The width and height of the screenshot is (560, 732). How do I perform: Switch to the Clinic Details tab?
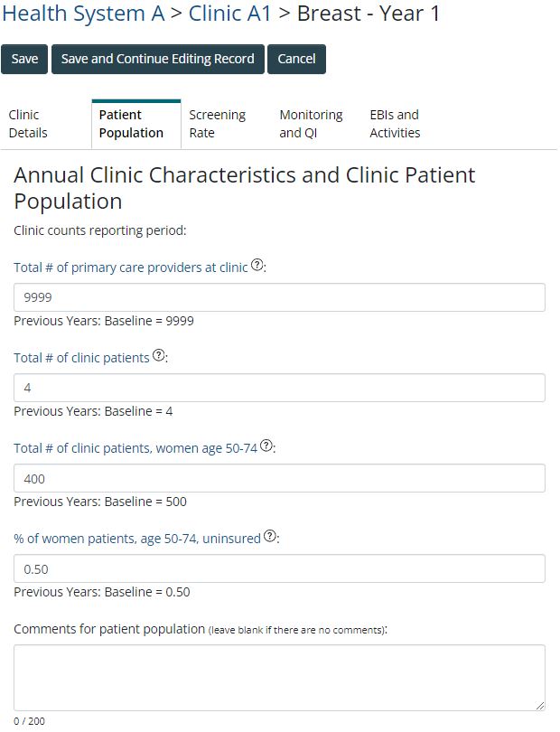28,124
